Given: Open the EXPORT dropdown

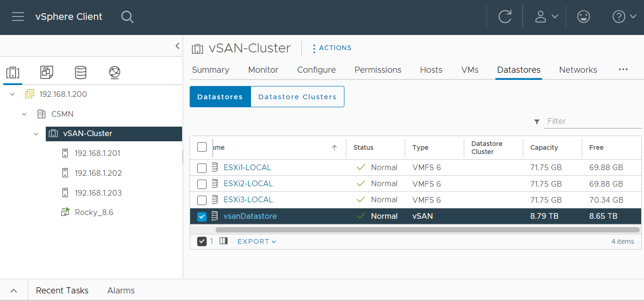Looking at the screenshot, I should 257,241.
